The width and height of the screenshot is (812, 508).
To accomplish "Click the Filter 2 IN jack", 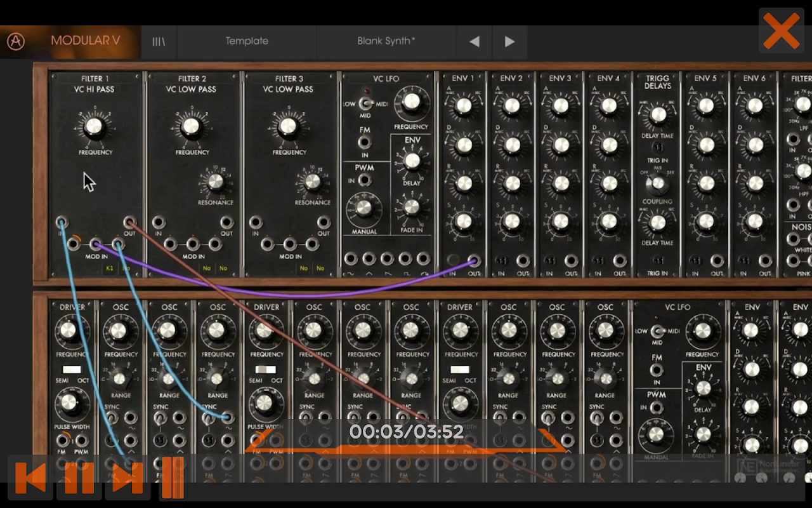I will 159,223.
